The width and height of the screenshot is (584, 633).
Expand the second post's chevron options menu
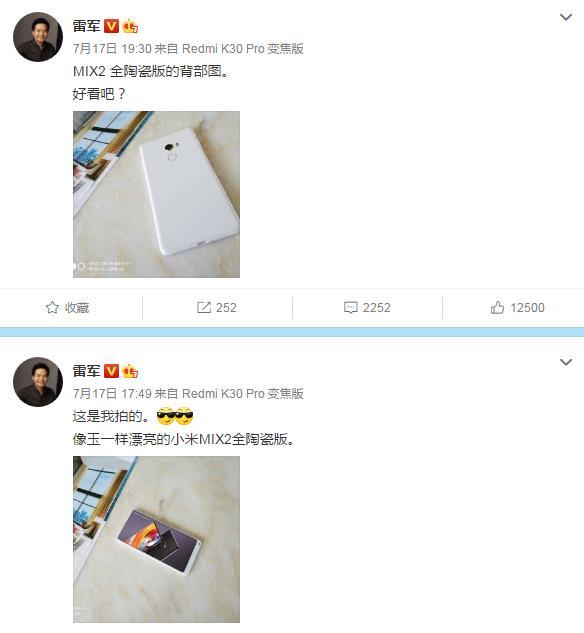566,362
